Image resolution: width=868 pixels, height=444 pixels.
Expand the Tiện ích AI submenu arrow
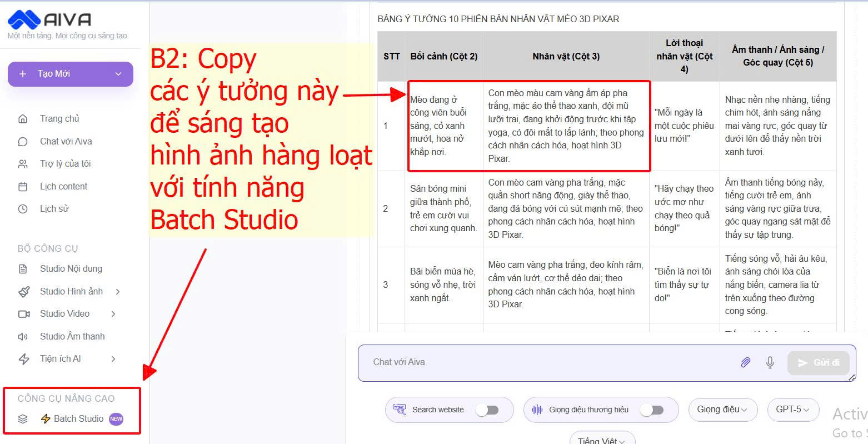click(113, 359)
